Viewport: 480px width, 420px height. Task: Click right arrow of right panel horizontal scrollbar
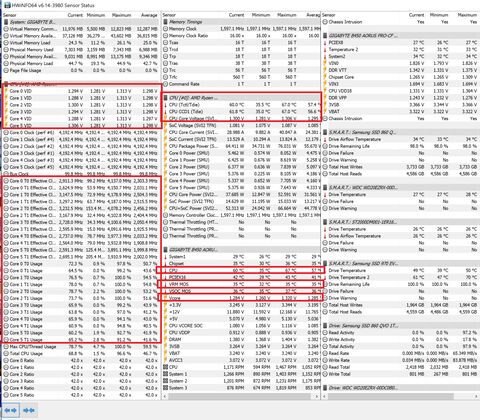pos(476,396)
